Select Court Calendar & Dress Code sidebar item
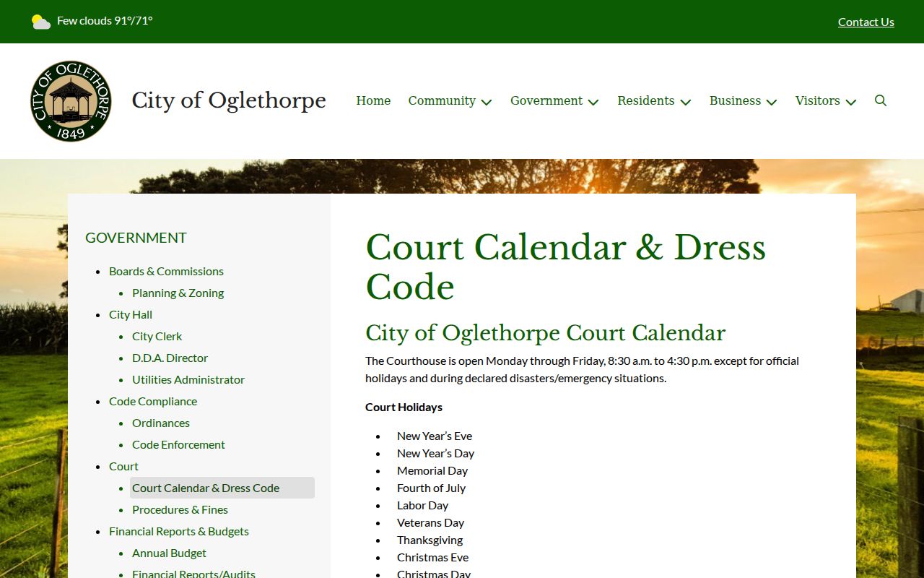Image resolution: width=924 pixels, height=578 pixels. pyautogui.click(x=222, y=488)
